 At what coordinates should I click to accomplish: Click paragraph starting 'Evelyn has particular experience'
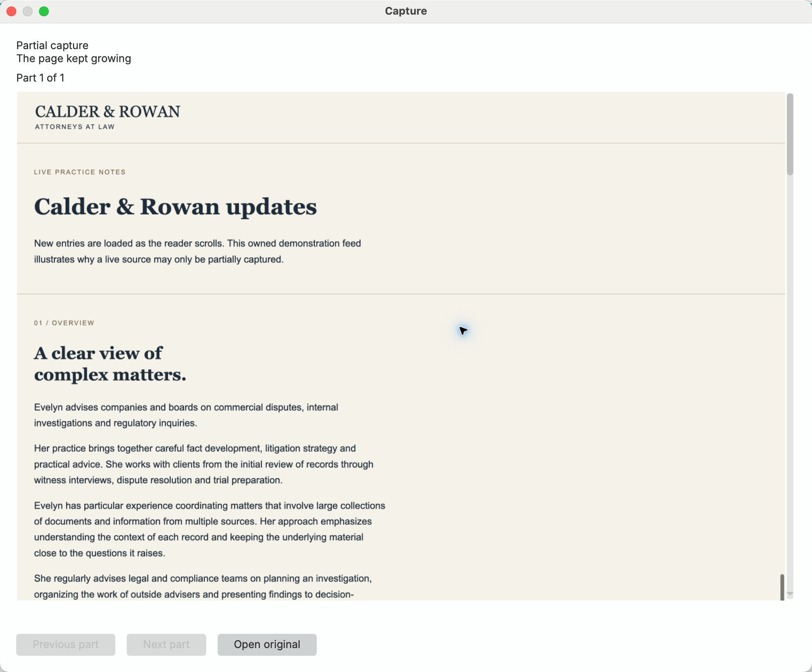[x=209, y=529]
